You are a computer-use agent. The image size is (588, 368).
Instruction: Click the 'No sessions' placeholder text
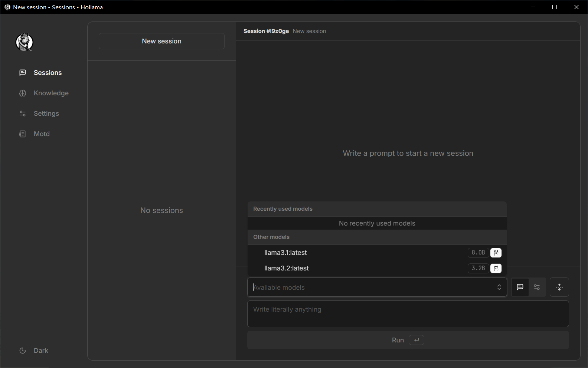[x=161, y=210]
